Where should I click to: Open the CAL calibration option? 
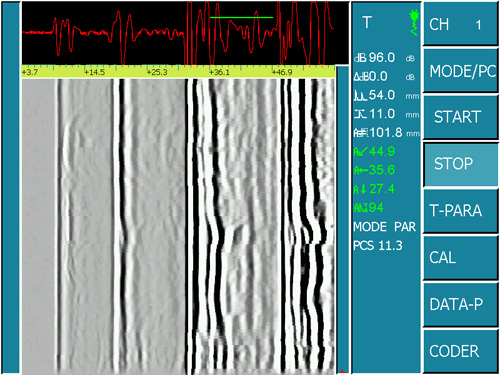point(461,258)
